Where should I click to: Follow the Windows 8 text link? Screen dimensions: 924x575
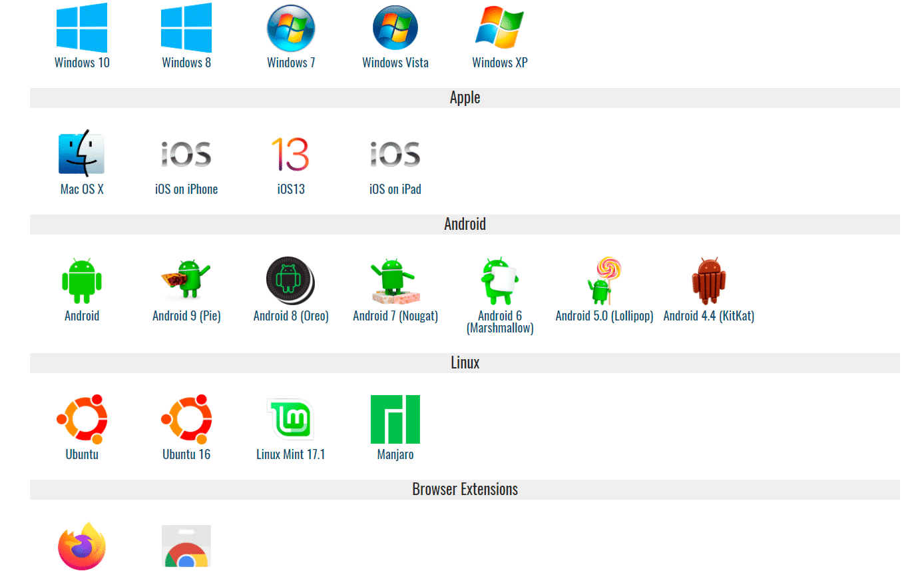[186, 63]
